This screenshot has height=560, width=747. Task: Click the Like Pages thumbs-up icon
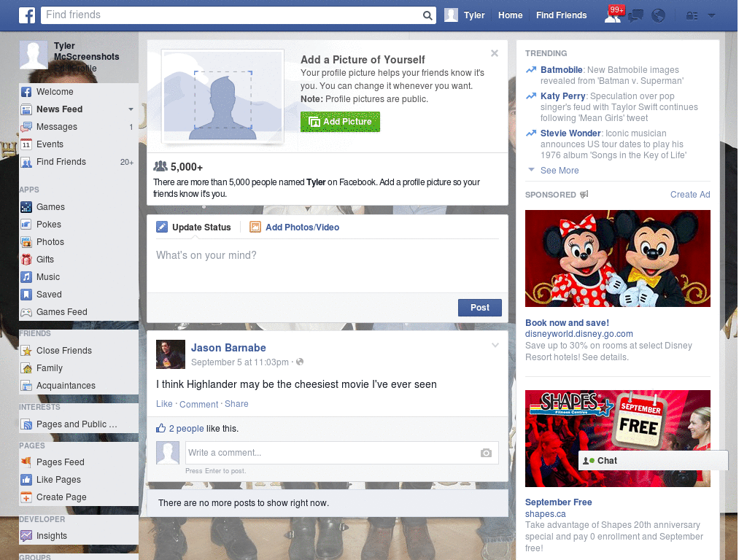pos(26,480)
